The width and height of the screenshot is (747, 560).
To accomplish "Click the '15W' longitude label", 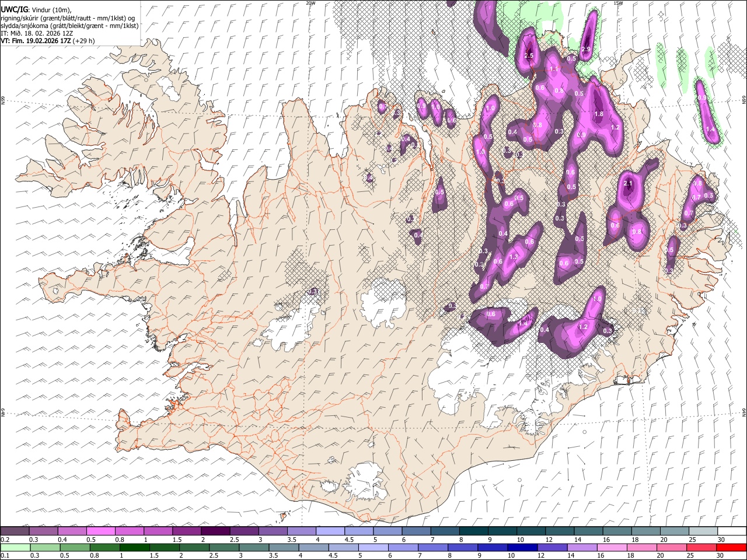I will tap(618, 3).
